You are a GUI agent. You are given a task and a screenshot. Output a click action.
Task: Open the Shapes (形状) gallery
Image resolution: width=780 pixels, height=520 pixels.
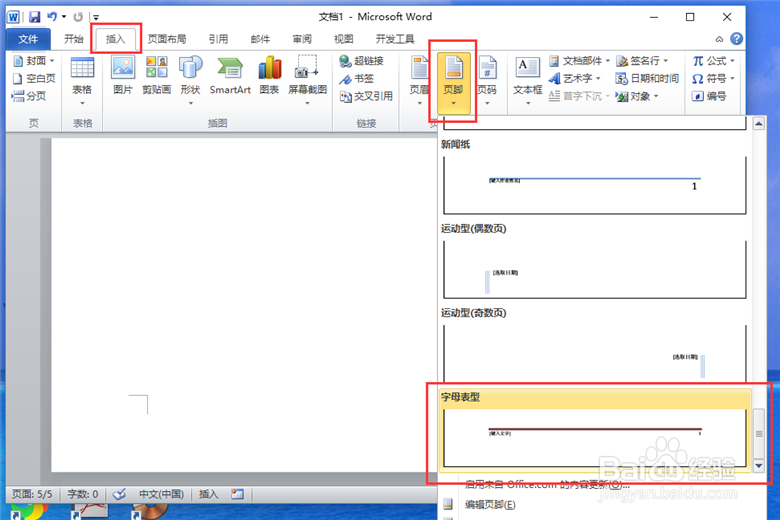click(x=190, y=80)
